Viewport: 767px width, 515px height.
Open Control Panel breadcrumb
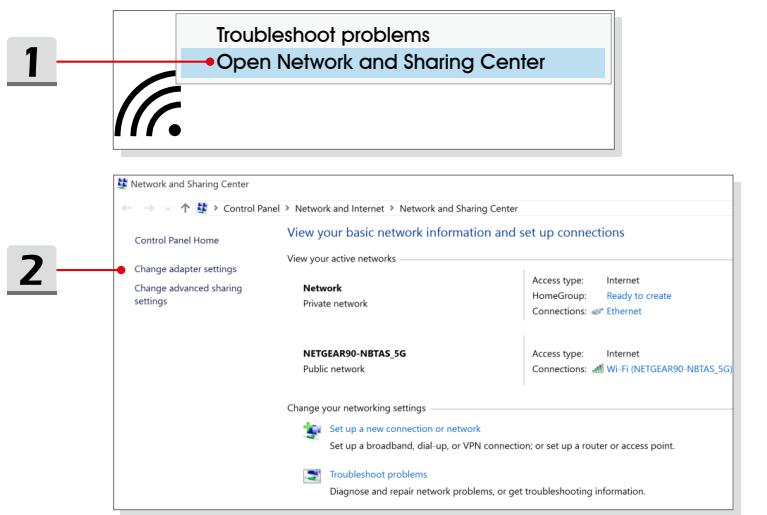point(251,208)
